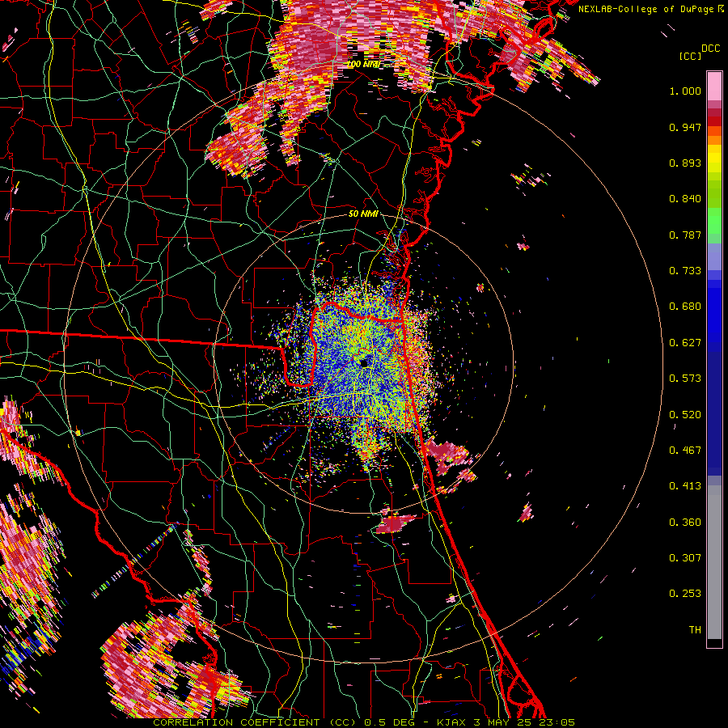
Task: Click the 0.253 scale value
Action: 685,594
